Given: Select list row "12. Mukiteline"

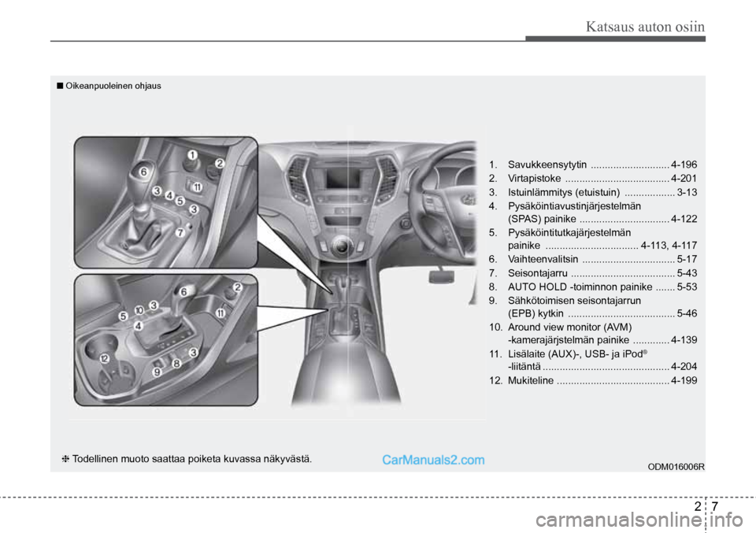Looking at the screenshot, I should [x=592, y=380].
